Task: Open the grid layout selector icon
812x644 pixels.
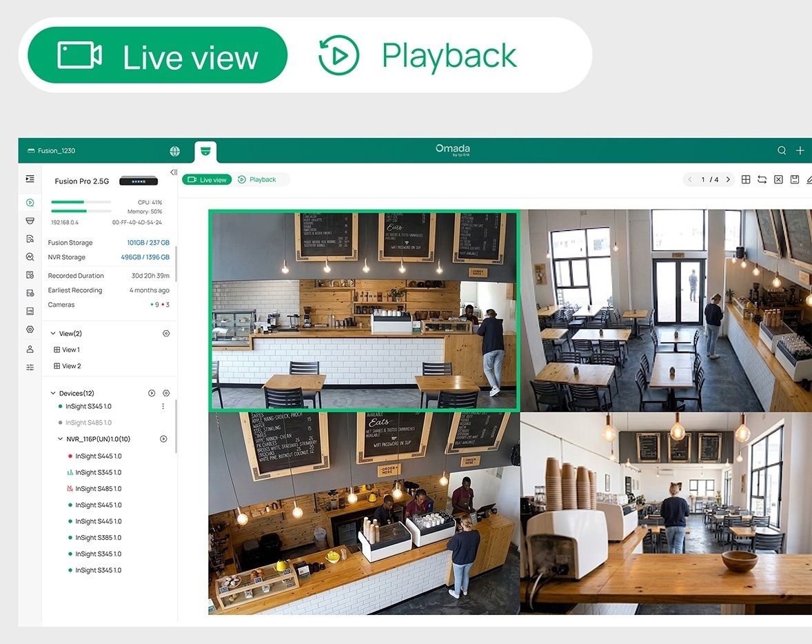Action: coord(746,179)
